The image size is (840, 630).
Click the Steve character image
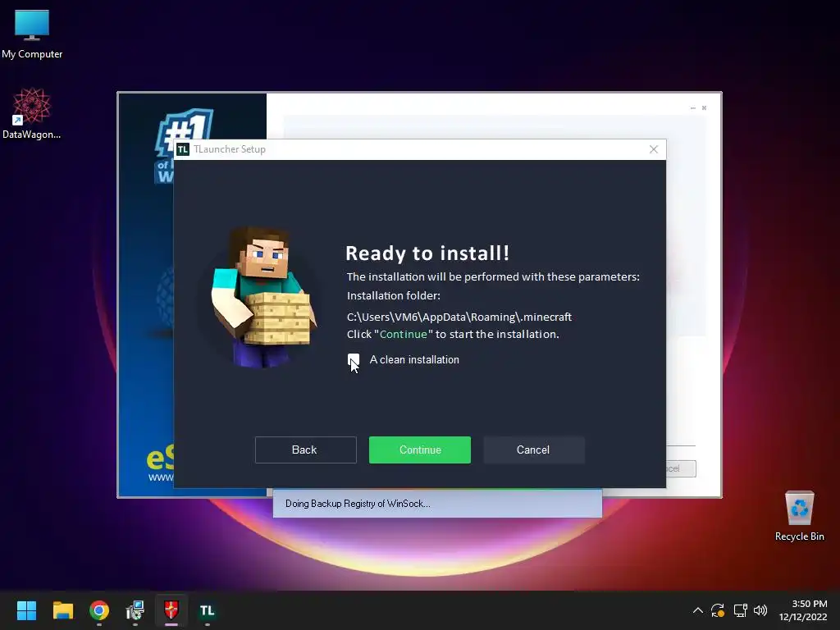[264, 297]
